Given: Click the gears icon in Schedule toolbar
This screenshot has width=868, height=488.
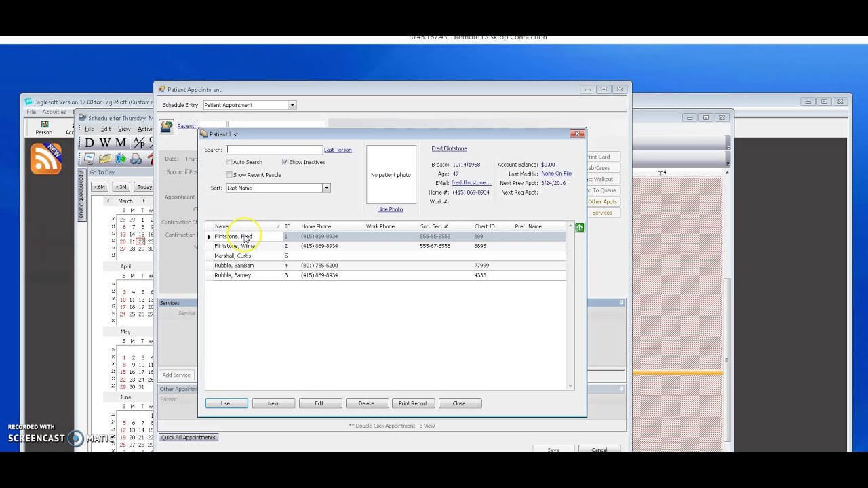Looking at the screenshot, I should coord(136,159).
